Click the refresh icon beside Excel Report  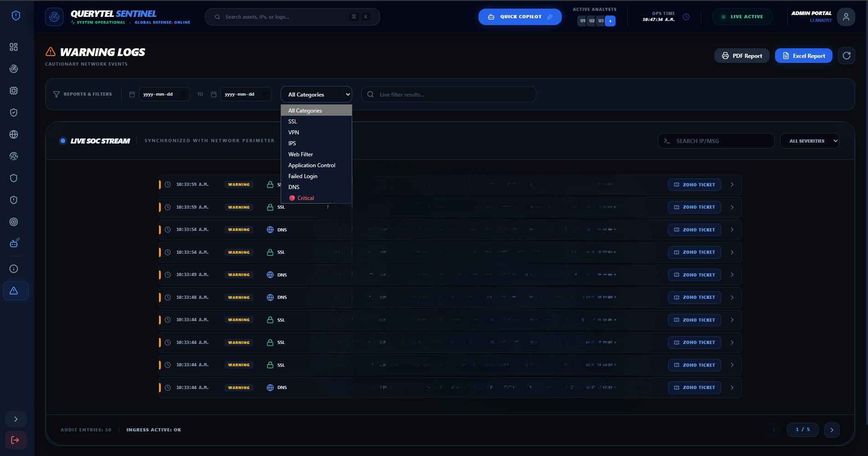(846, 56)
